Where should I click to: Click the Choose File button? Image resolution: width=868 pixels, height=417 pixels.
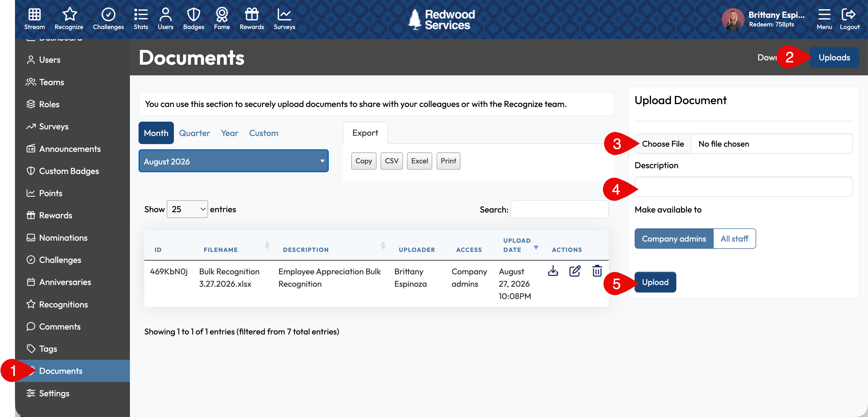click(x=663, y=144)
